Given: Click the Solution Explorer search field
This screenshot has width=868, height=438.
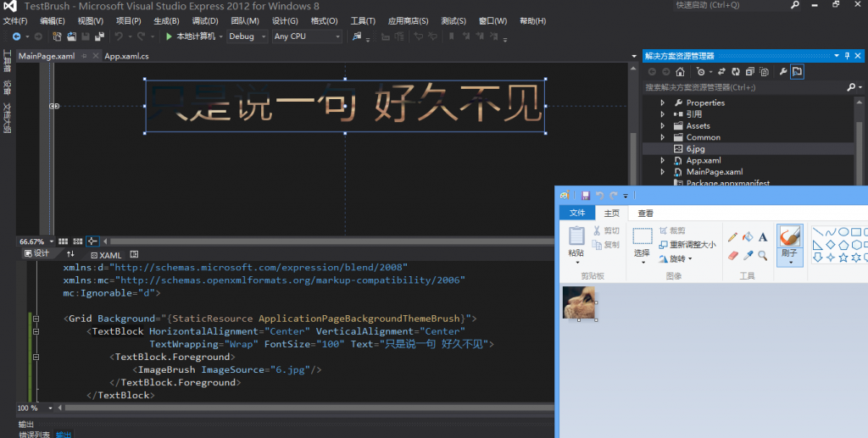Looking at the screenshot, I should [744, 87].
